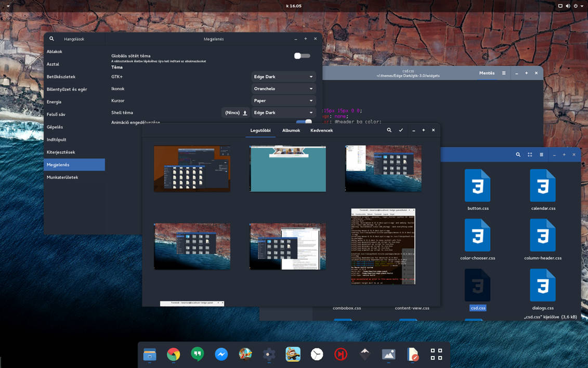Expand the GTK+ theme dropdown
Screen dimensions: 588x368
283,77
